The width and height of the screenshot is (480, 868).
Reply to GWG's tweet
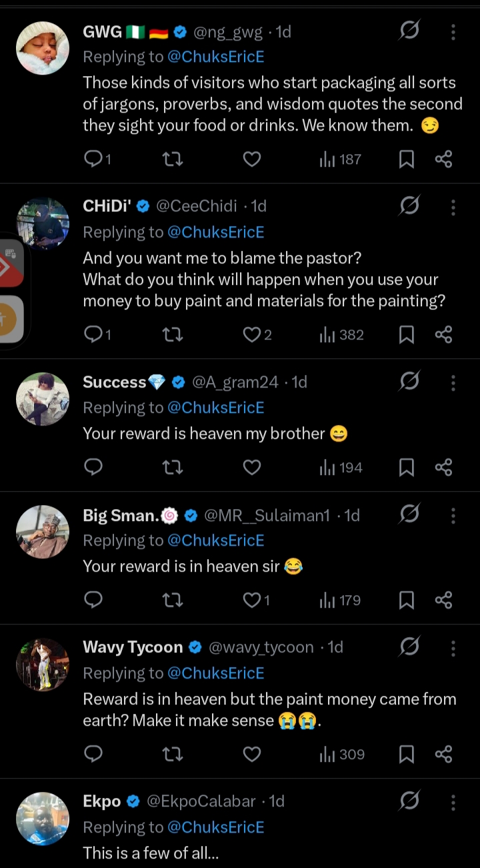pyautogui.click(x=93, y=159)
